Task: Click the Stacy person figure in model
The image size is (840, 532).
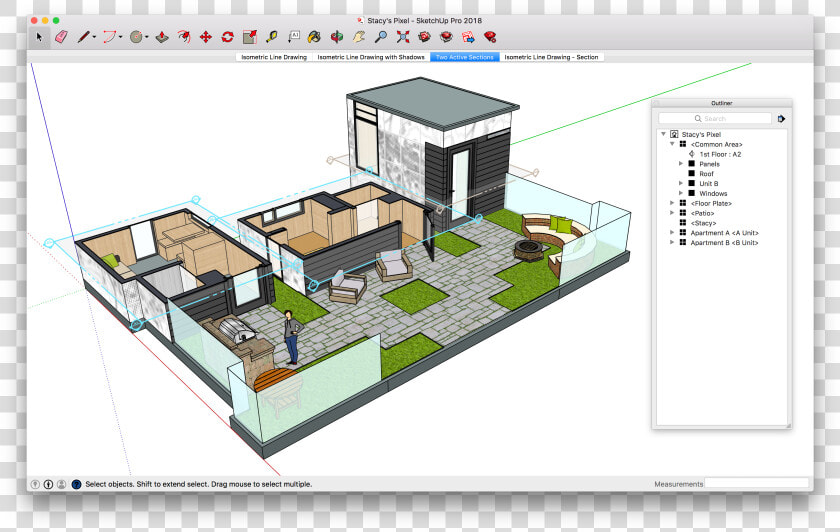Action: [x=291, y=338]
